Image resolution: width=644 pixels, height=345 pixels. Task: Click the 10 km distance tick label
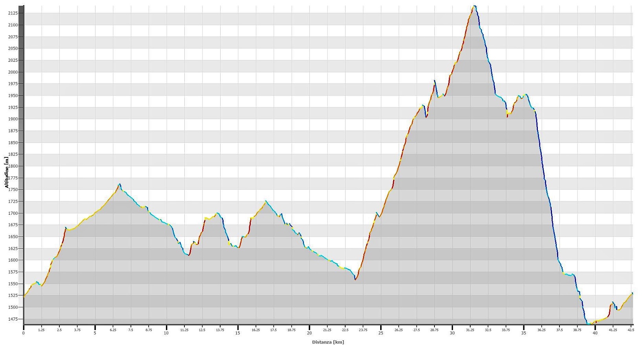[166, 333]
